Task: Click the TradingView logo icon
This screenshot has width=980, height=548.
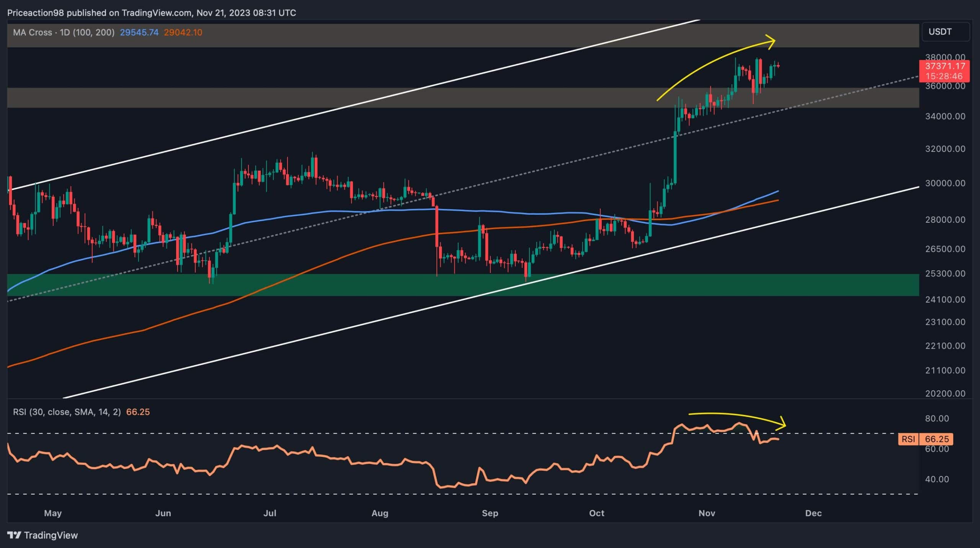Action: (14, 535)
